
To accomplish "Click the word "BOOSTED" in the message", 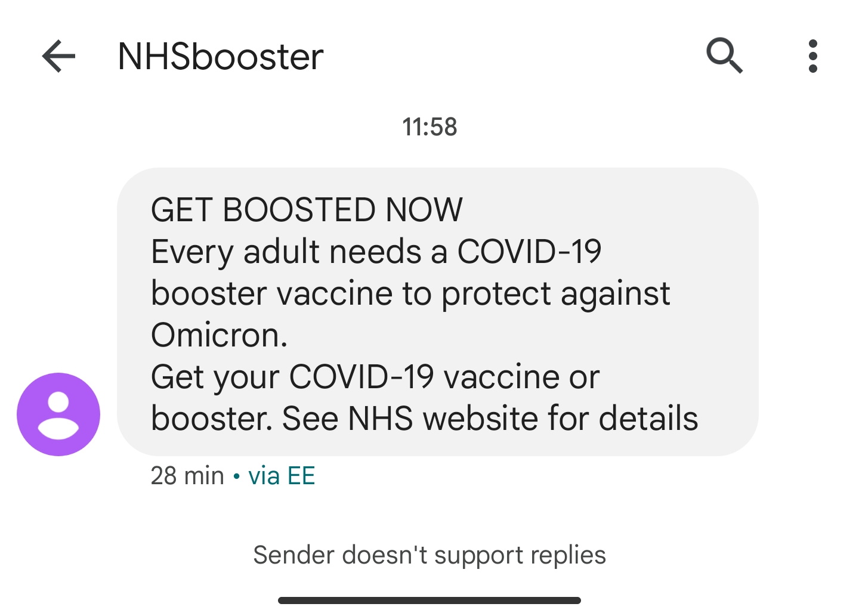I will coord(299,210).
